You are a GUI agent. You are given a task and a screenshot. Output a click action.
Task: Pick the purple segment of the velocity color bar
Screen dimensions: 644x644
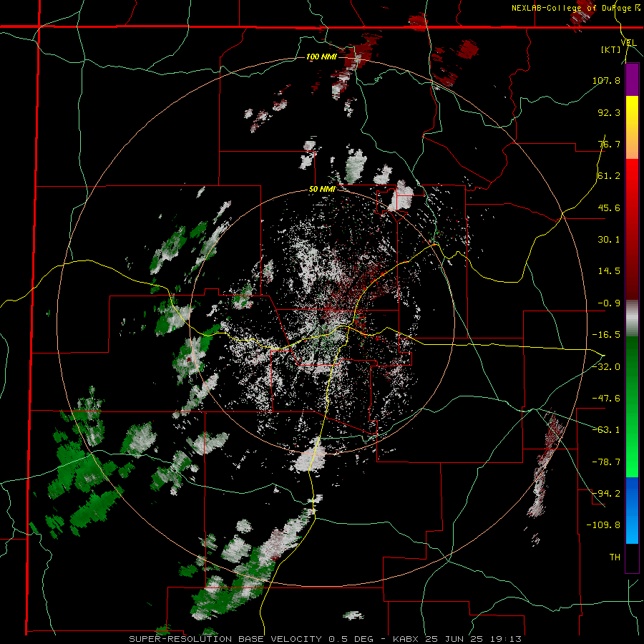[632, 80]
